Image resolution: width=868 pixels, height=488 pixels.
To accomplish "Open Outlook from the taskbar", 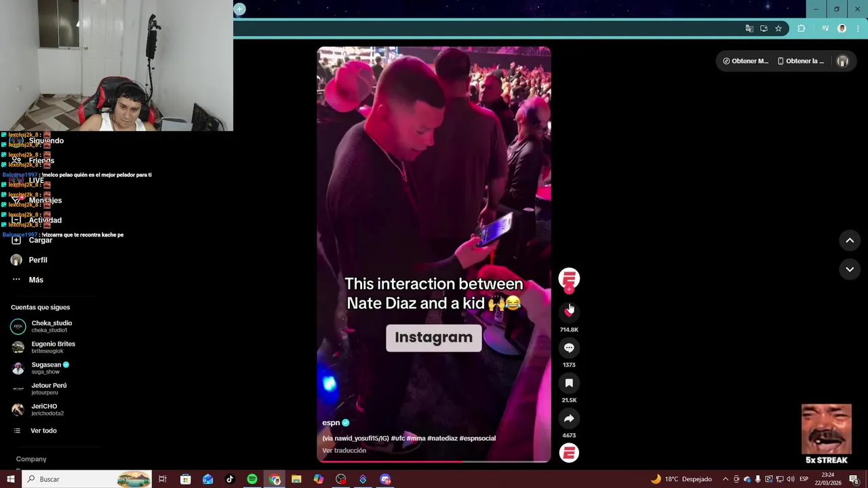I will [208, 479].
